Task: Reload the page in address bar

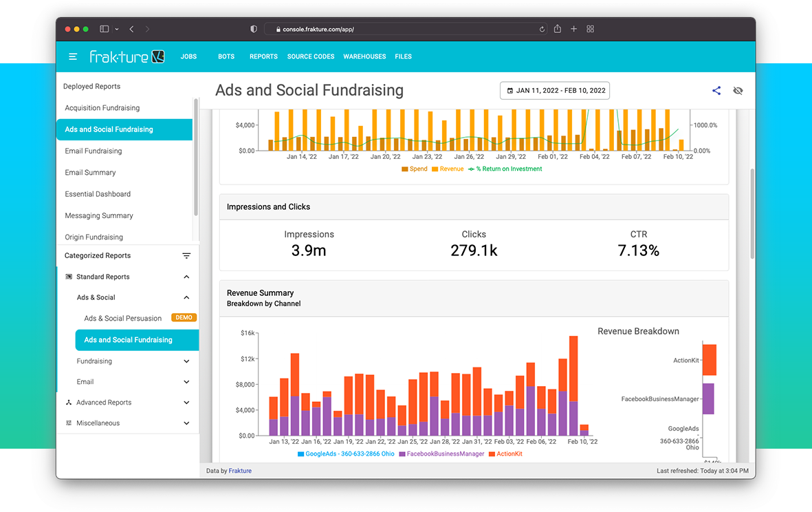Action: pyautogui.click(x=542, y=29)
